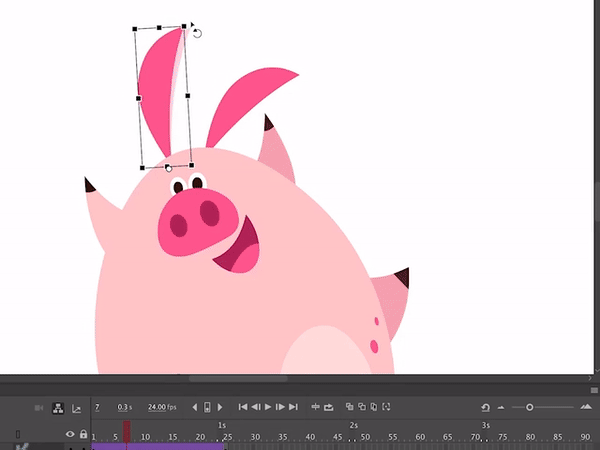This screenshot has height=450, width=600.
Task: Jump to the last frame
Action: point(293,407)
